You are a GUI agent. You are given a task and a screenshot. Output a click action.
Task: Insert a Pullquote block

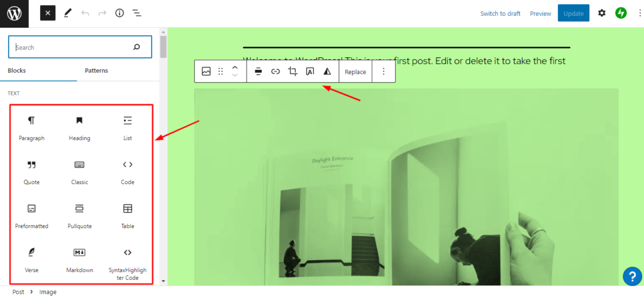click(80, 216)
